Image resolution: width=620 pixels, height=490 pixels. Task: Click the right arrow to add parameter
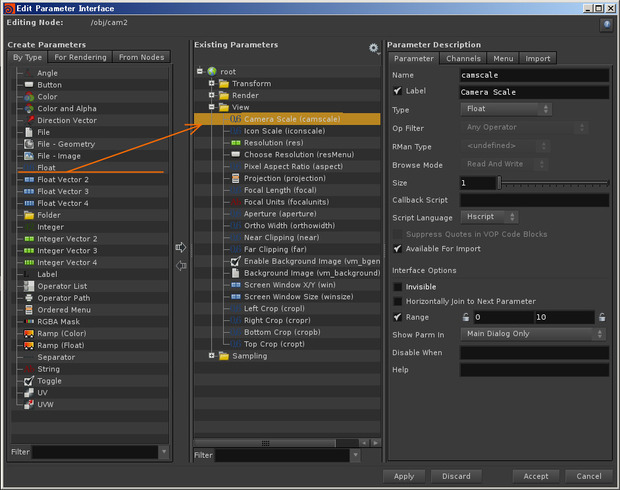point(181,248)
